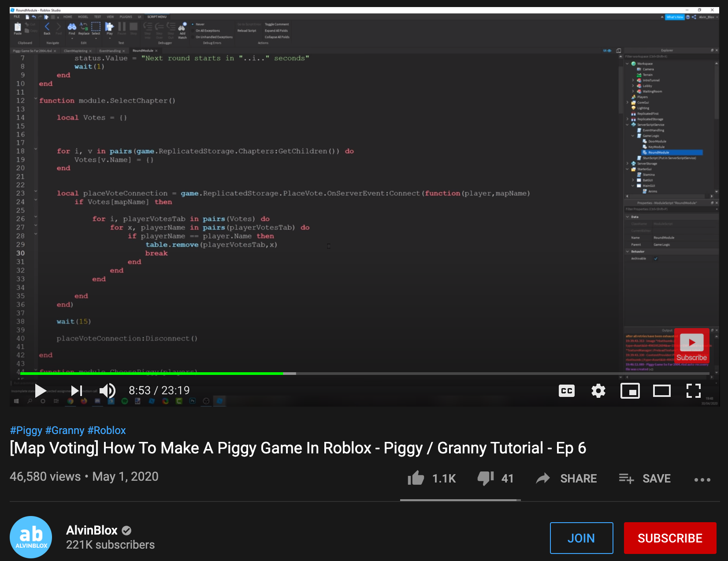This screenshot has width=728, height=561.
Task: Switch to miniplayer mode
Action: click(630, 391)
